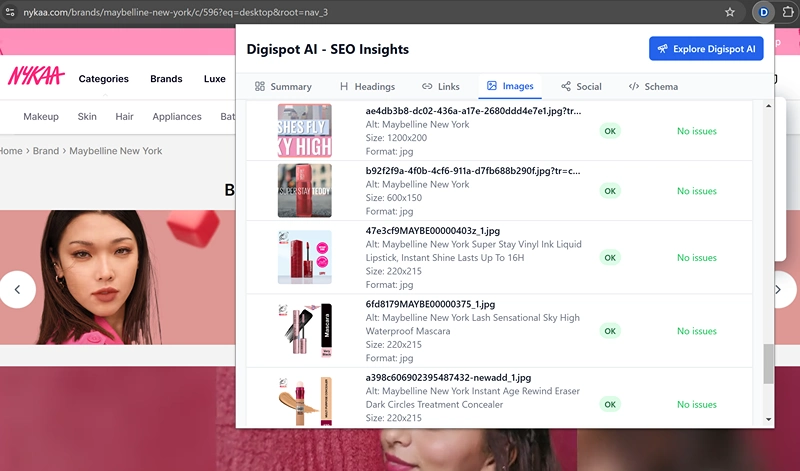Select Makeup category in the navigation

point(41,116)
